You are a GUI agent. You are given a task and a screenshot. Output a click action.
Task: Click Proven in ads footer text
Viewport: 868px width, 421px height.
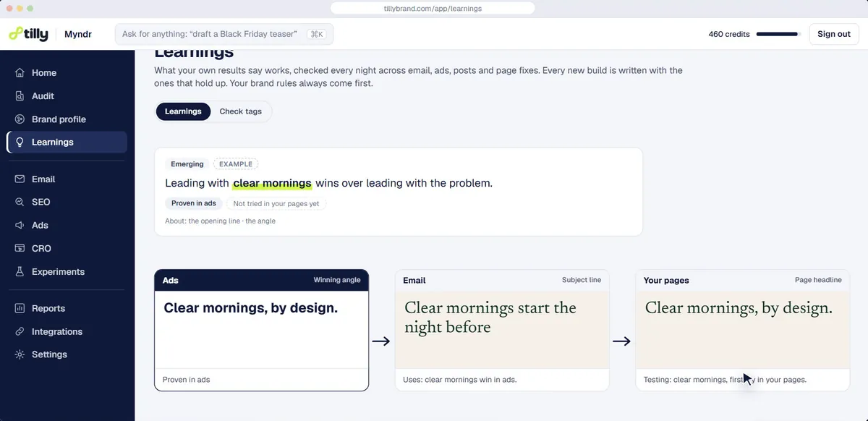[x=187, y=380]
